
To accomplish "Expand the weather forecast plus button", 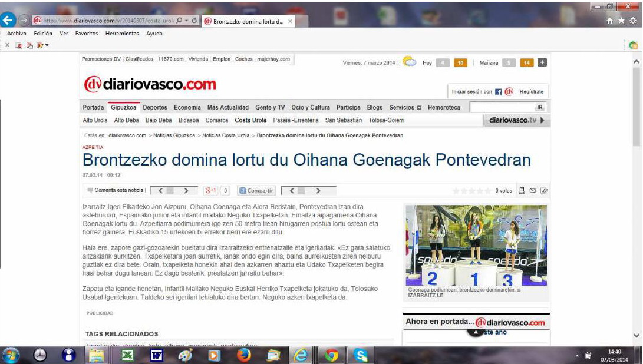I will tap(542, 63).
